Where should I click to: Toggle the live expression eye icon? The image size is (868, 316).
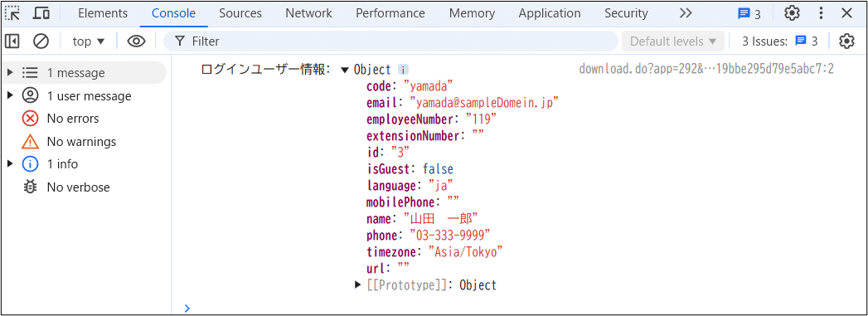click(x=136, y=41)
